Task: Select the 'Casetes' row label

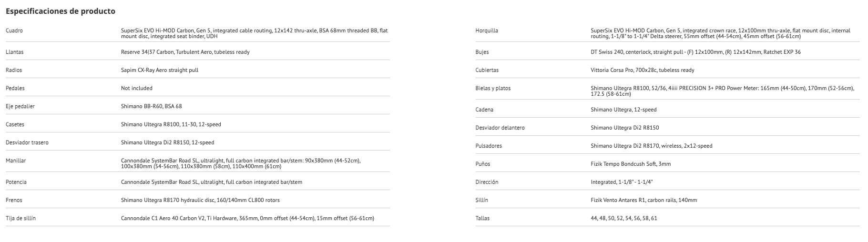Action: click(x=15, y=124)
